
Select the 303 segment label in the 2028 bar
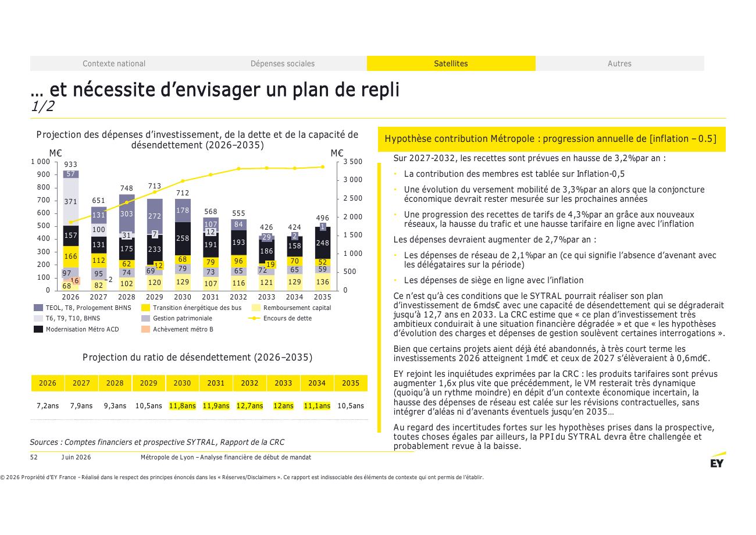point(127,214)
